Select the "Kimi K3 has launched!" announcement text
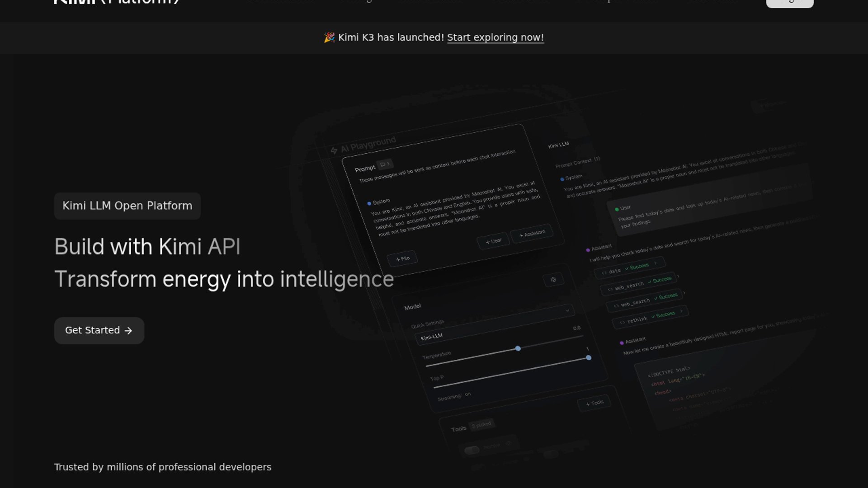The width and height of the screenshot is (868, 488). coord(391,38)
